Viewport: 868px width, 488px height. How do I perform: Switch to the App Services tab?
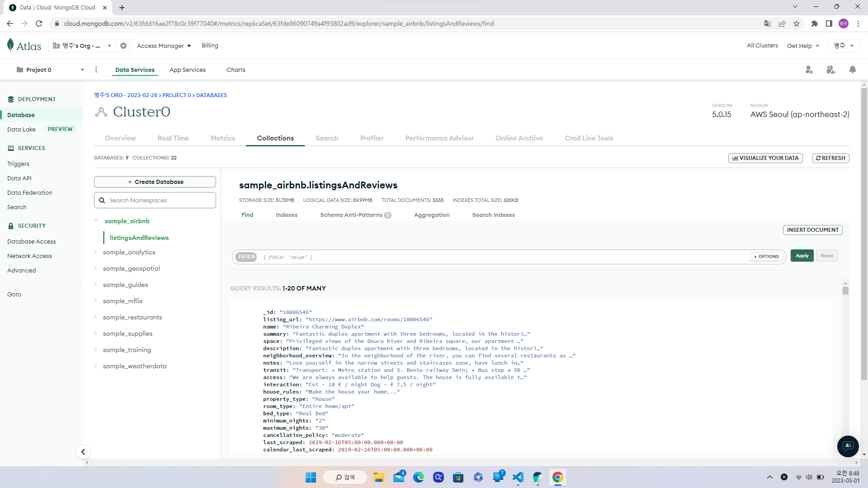pyautogui.click(x=188, y=70)
